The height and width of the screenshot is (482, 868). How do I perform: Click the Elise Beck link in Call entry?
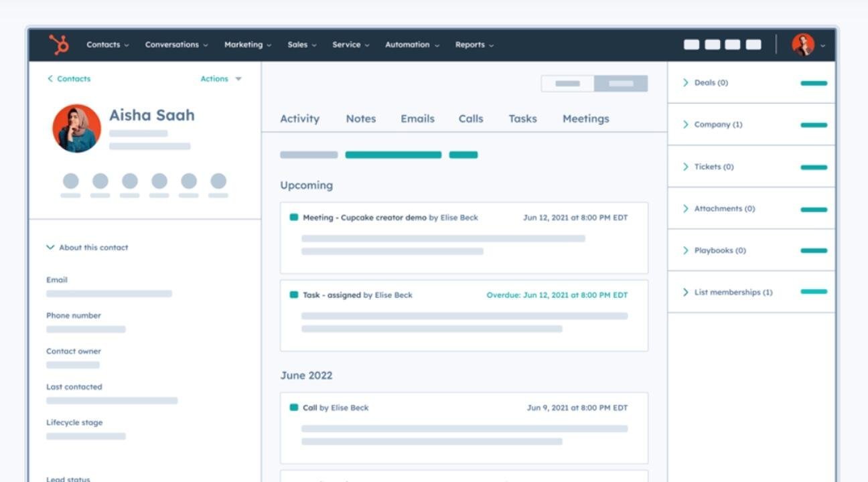click(350, 408)
